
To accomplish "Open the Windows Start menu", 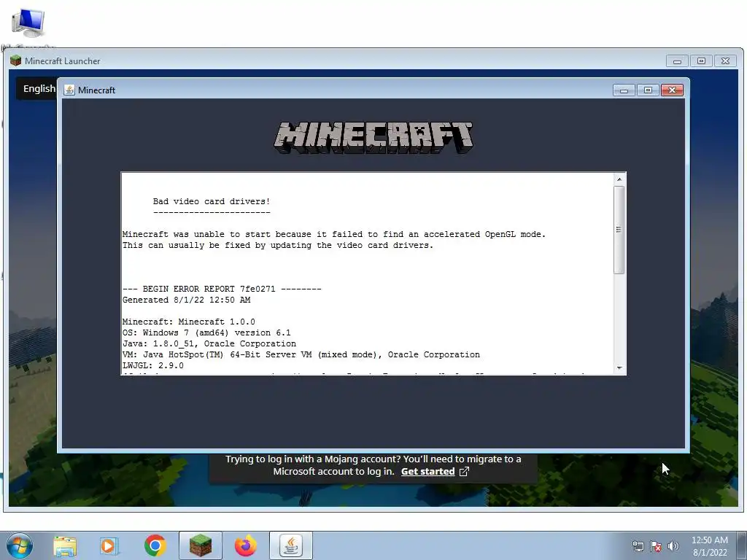I will [19, 545].
